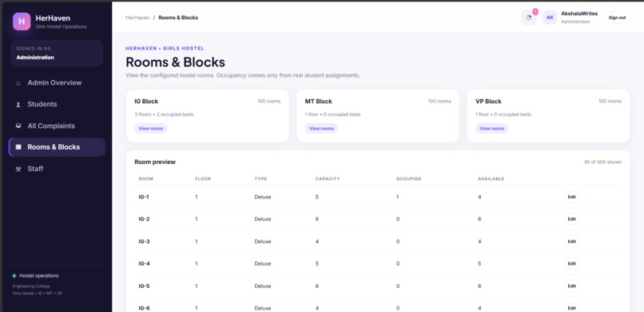Click the Students person icon

[18, 105]
